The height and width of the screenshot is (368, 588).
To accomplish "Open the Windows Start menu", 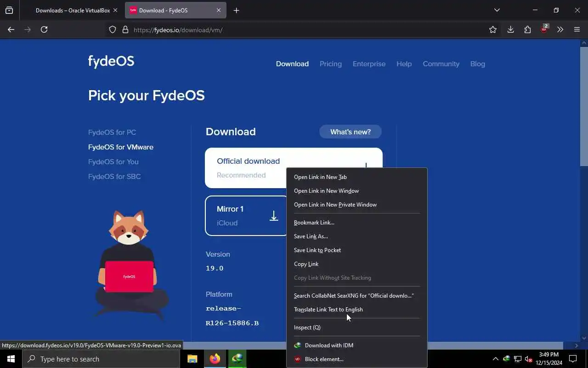I will (11, 359).
